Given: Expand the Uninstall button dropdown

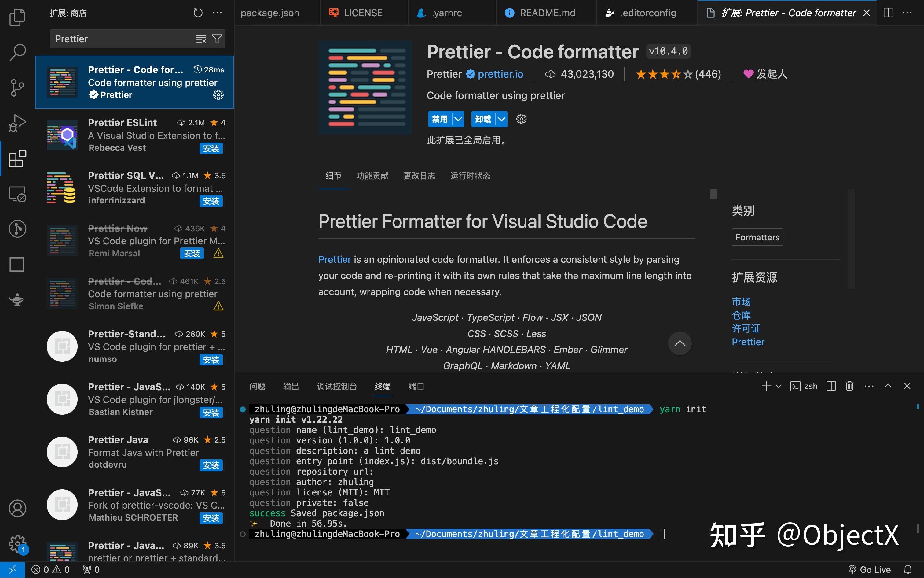Looking at the screenshot, I should (501, 119).
